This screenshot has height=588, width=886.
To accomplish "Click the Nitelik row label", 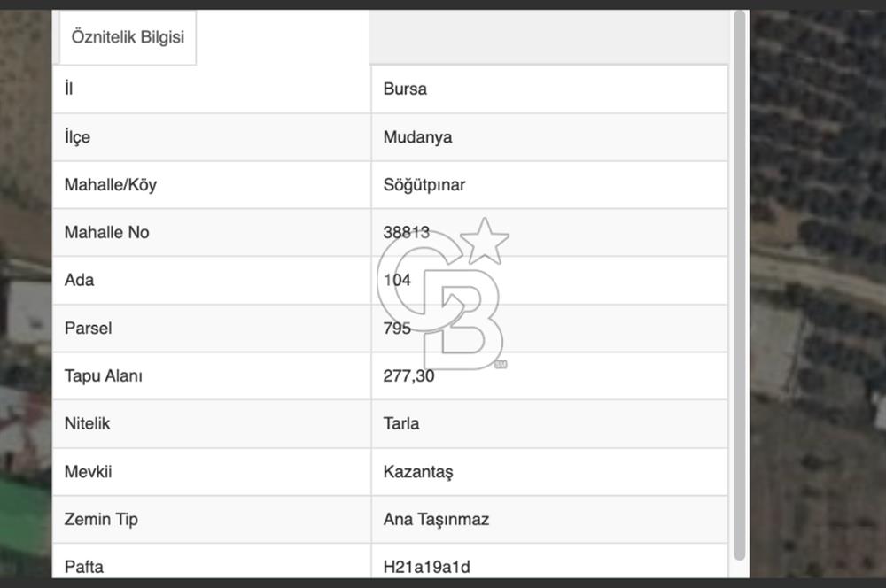I will pos(87,424).
